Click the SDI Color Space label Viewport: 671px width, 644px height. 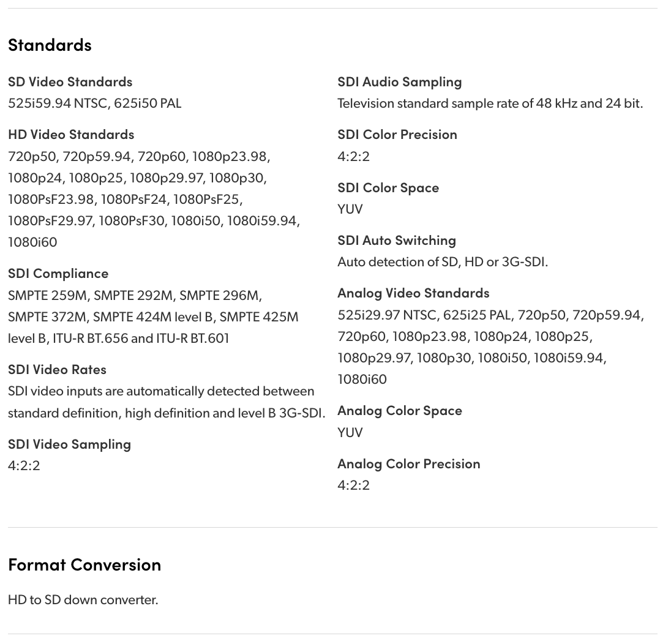click(x=388, y=187)
